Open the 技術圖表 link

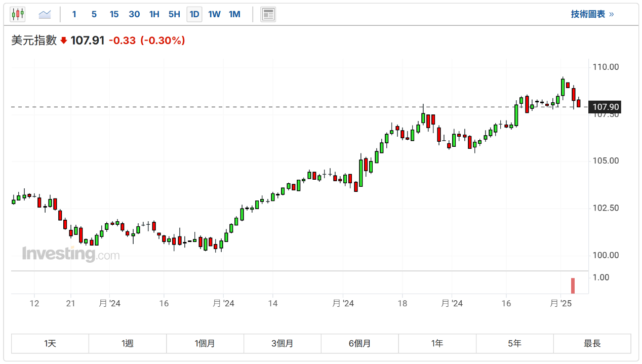tap(592, 14)
